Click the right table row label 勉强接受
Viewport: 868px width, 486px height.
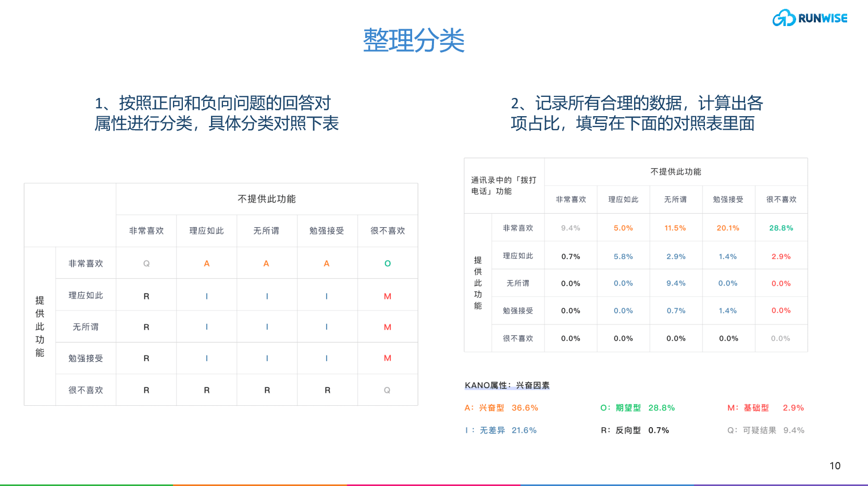[518, 311]
